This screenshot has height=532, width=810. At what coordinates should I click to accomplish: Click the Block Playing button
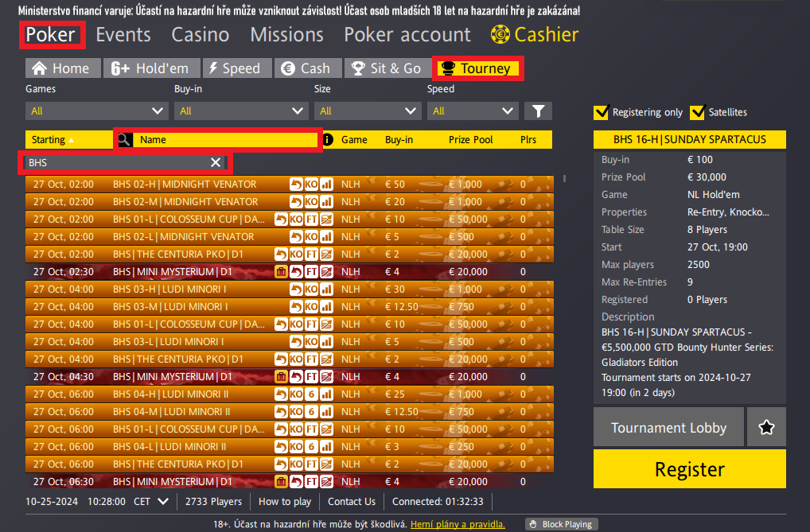point(562,524)
